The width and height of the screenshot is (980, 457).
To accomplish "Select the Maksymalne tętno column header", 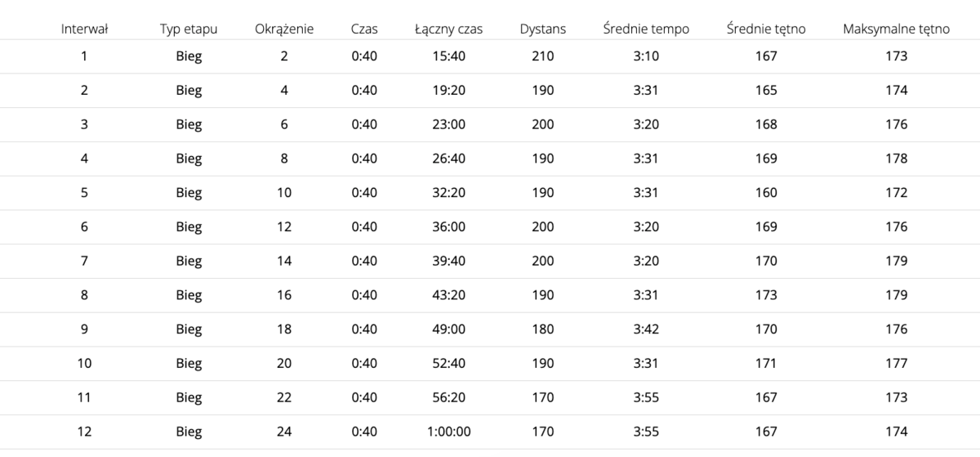I will point(896,29).
